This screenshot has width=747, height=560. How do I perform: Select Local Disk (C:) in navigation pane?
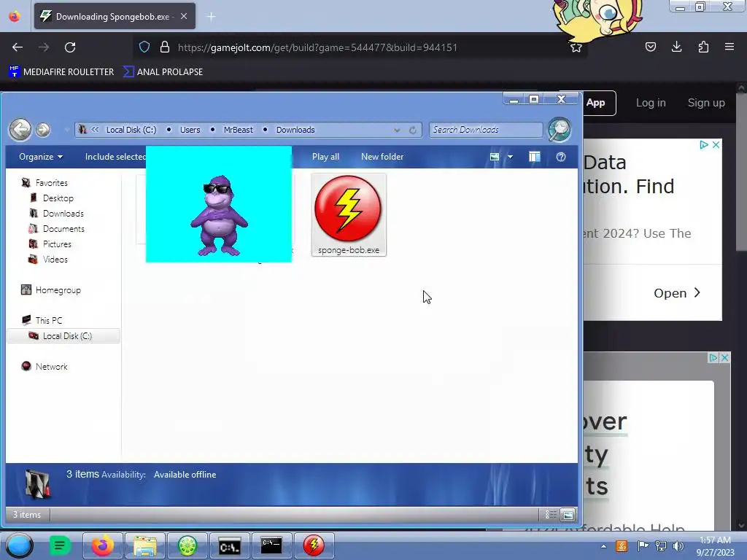(x=64, y=335)
